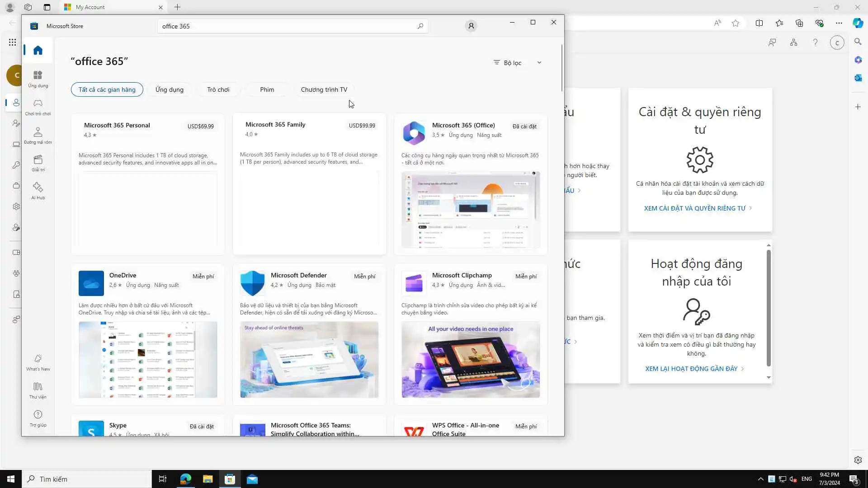Click the office 365 search field
The height and width of the screenshot is (488, 868).
point(285,26)
